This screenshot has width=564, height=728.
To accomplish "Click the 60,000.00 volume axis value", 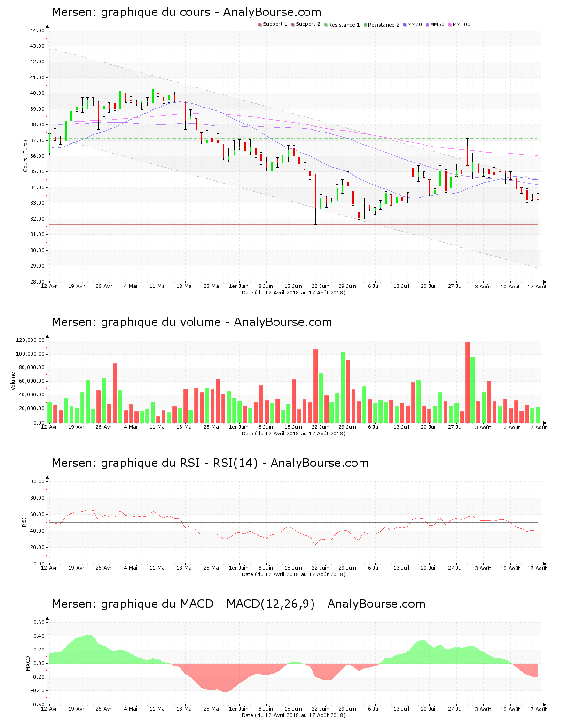I will 32,381.
